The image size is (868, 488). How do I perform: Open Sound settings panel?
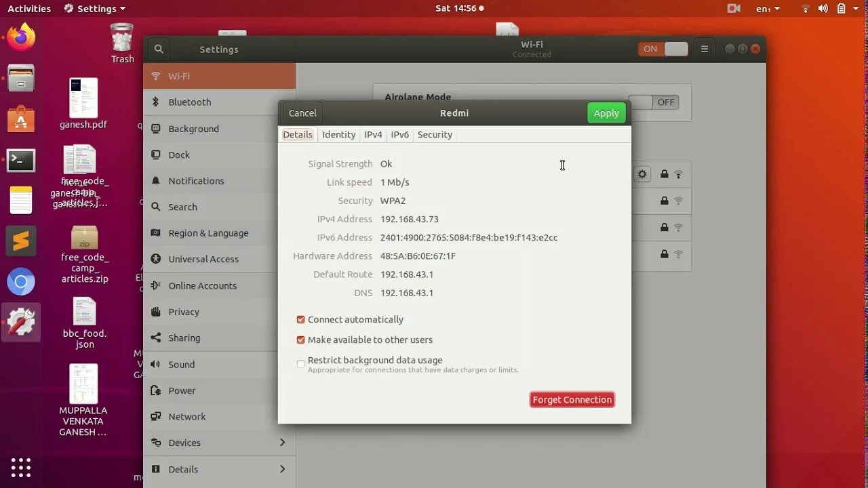[219, 364]
